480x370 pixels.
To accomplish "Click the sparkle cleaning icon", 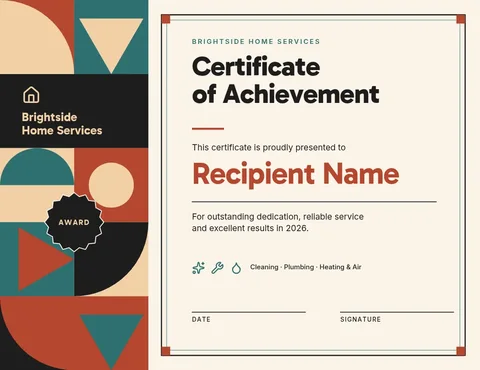I will click(x=198, y=268).
